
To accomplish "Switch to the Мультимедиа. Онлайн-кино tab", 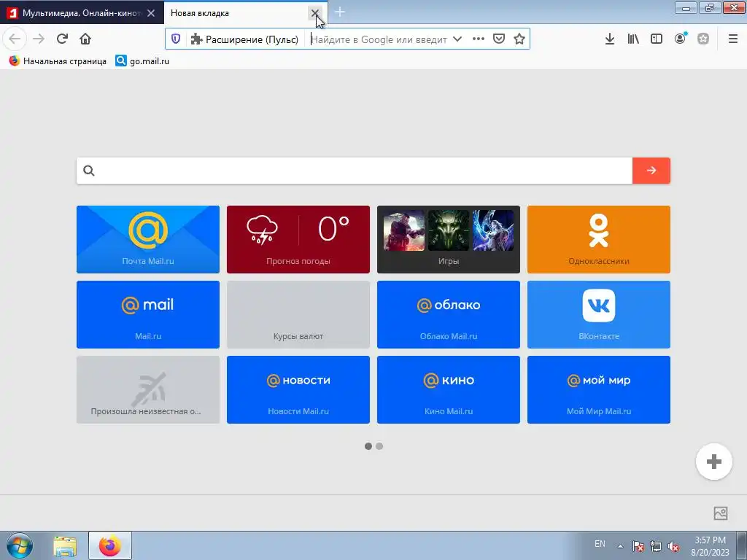I will click(82, 13).
